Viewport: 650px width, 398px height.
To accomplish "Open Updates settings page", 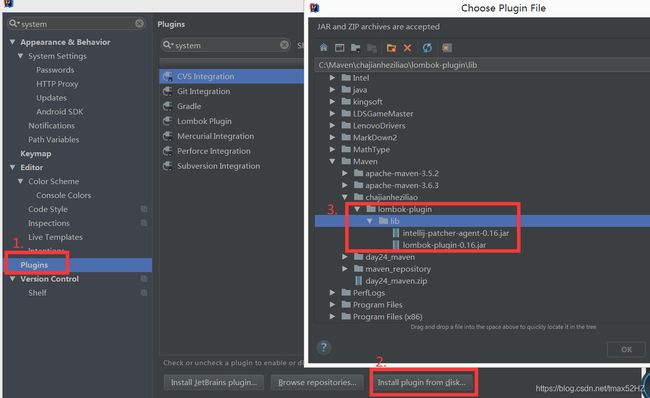I will coord(51,98).
